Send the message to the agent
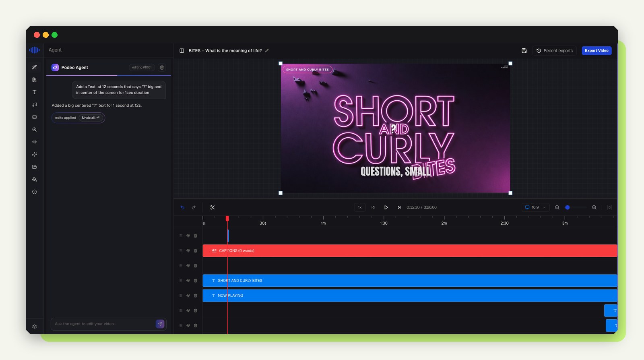 pyautogui.click(x=160, y=324)
